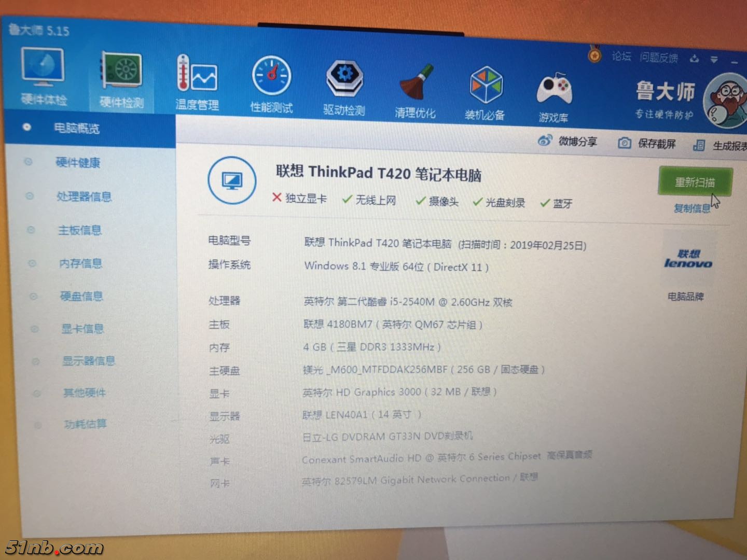Screen dimensions: 747x560
Task: Open 显卡信息 graphics card info
Action: pos(82,329)
